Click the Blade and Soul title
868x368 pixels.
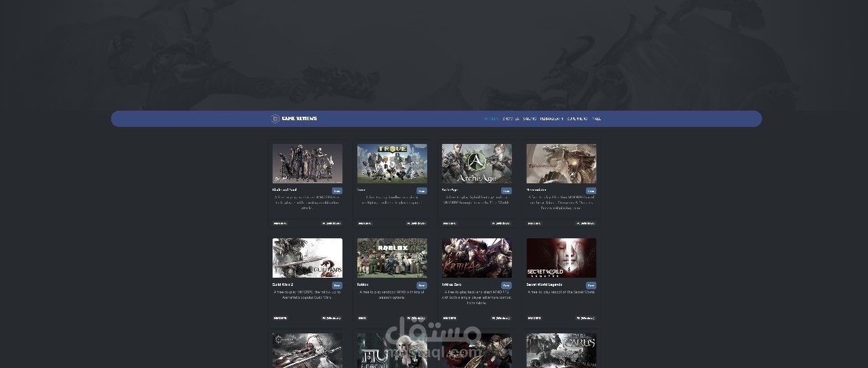coord(285,190)
